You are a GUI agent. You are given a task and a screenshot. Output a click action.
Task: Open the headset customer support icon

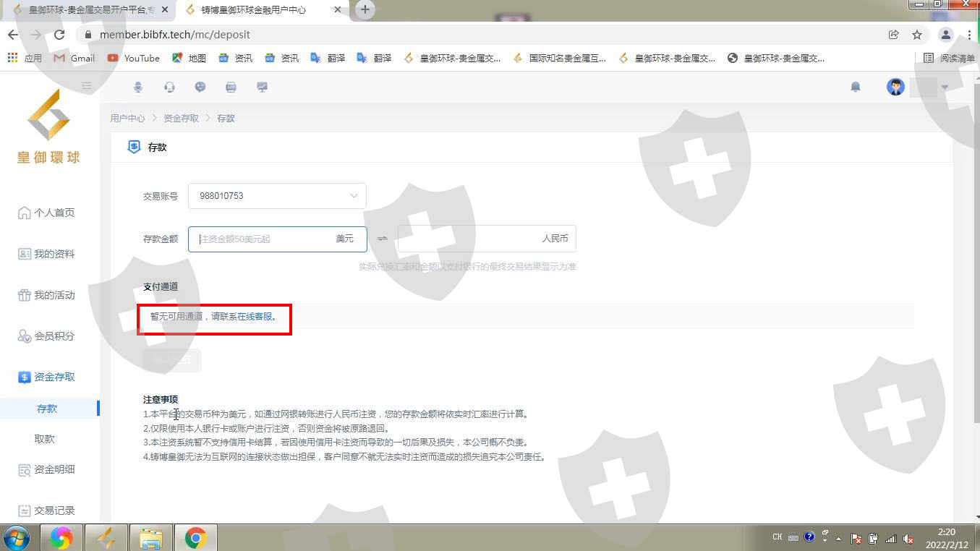click(x=169, y=87)
